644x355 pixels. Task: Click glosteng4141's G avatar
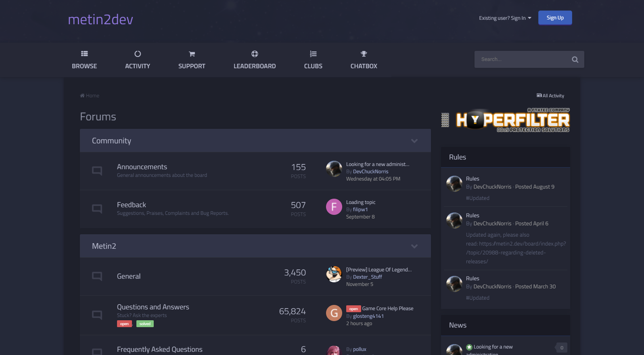tap(334, 313)
